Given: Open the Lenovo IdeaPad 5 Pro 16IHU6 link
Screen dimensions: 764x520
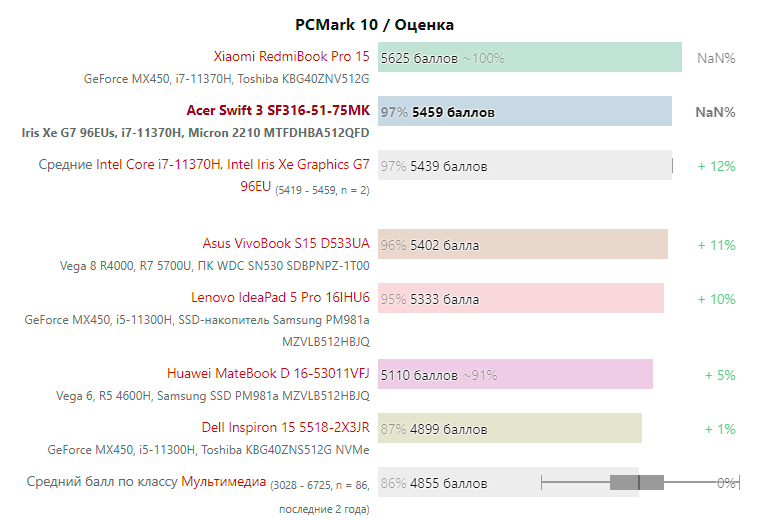Looking at the screenshot, I should pyautogui.click(x=280, y=298).
